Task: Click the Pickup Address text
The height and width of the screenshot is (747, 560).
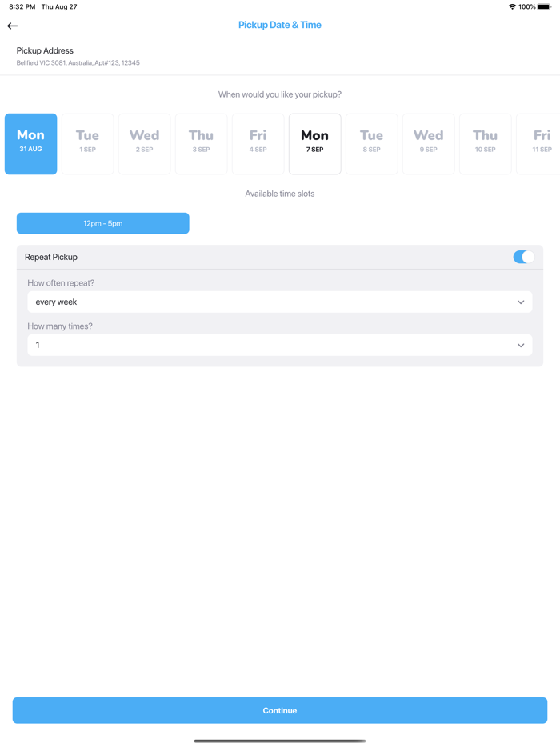Action: coord(45,50)
